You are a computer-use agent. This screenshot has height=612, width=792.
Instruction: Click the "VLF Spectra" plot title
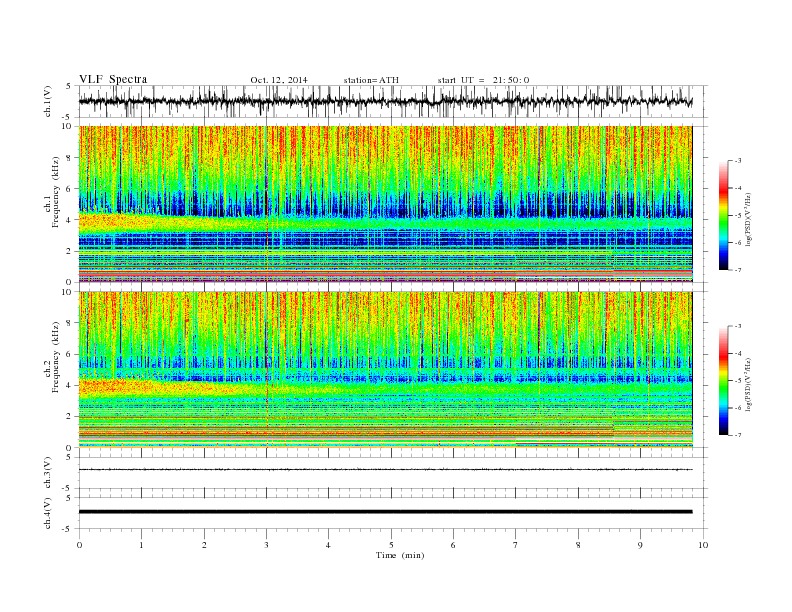113,79
